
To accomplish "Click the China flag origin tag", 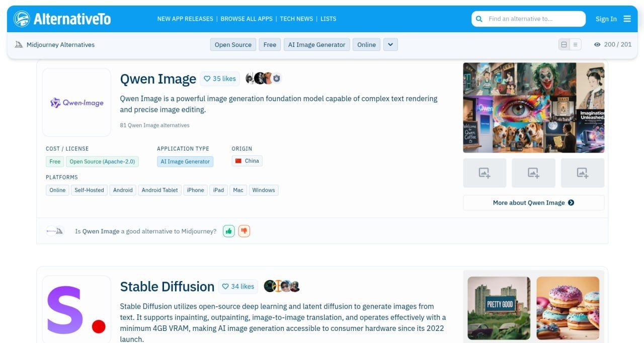I will coord(247,161).
